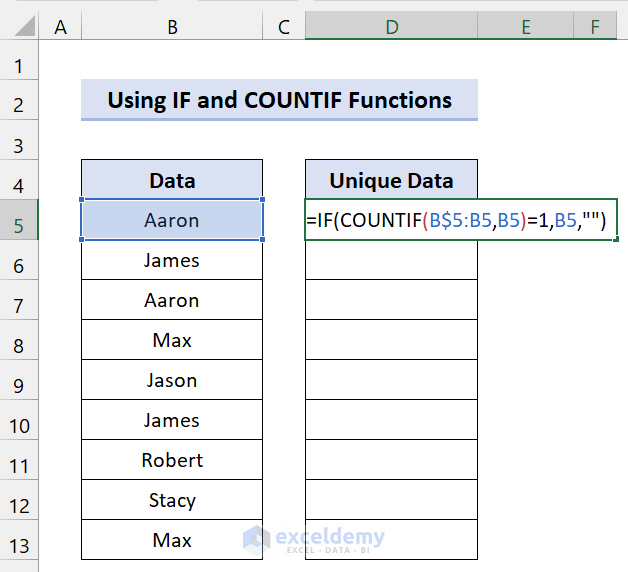
Task: Select the 'Data' header cell
Action: pos(172,181)
